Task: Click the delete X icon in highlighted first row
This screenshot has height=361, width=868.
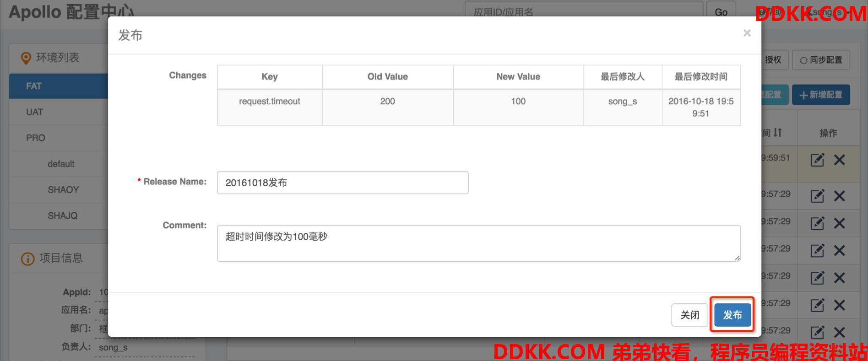Action: pyautogui.click(x=839, y=160)
